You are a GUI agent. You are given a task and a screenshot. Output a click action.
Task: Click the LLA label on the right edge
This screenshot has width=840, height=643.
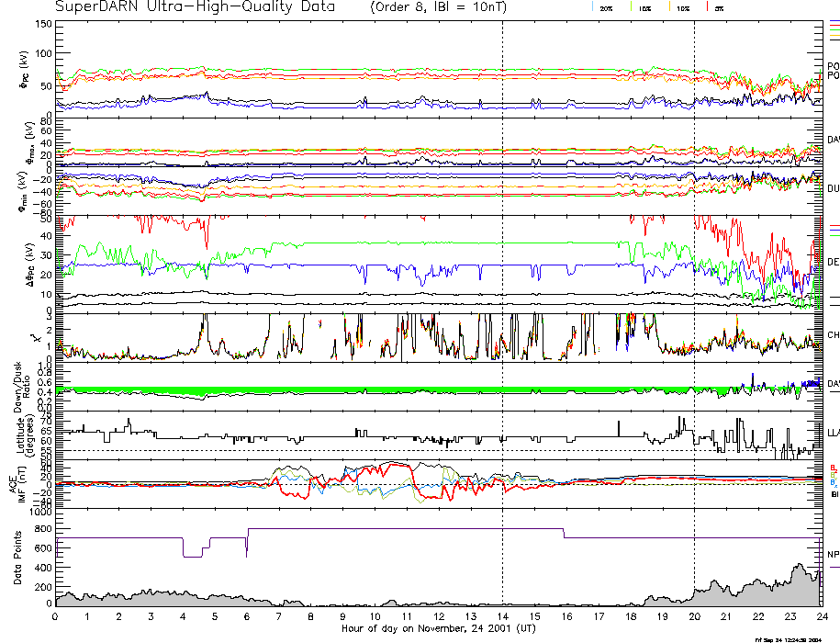(833, 431)
